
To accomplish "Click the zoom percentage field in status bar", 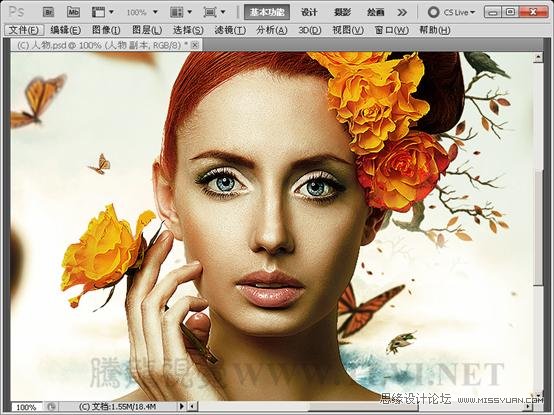I will 26,407.
